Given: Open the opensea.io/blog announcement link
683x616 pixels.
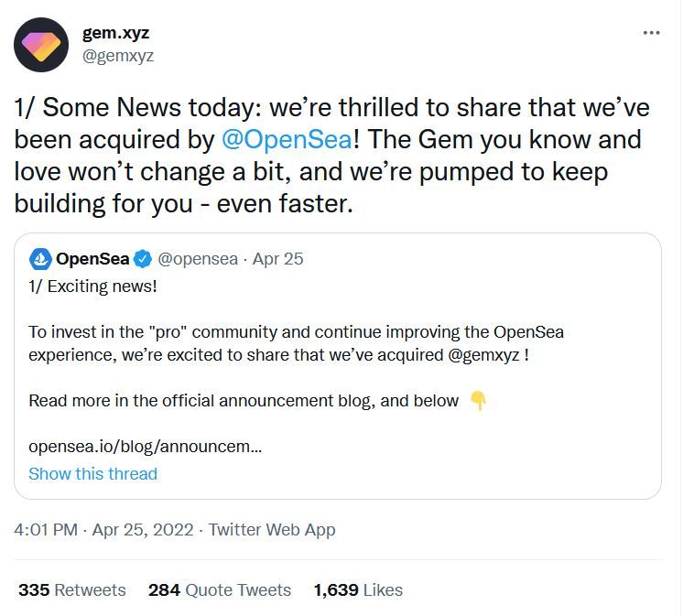Looking at the screenshot, I should pos(145,448).
